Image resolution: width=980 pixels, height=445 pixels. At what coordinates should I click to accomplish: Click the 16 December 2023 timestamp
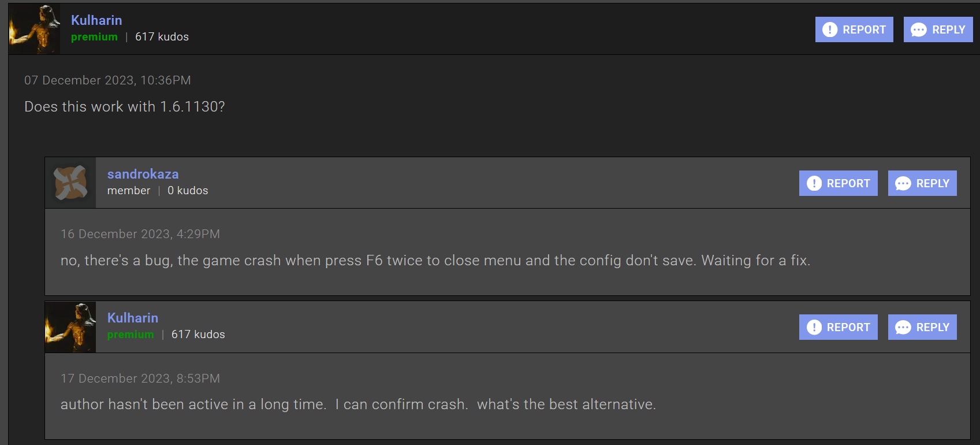coord(140,234)
